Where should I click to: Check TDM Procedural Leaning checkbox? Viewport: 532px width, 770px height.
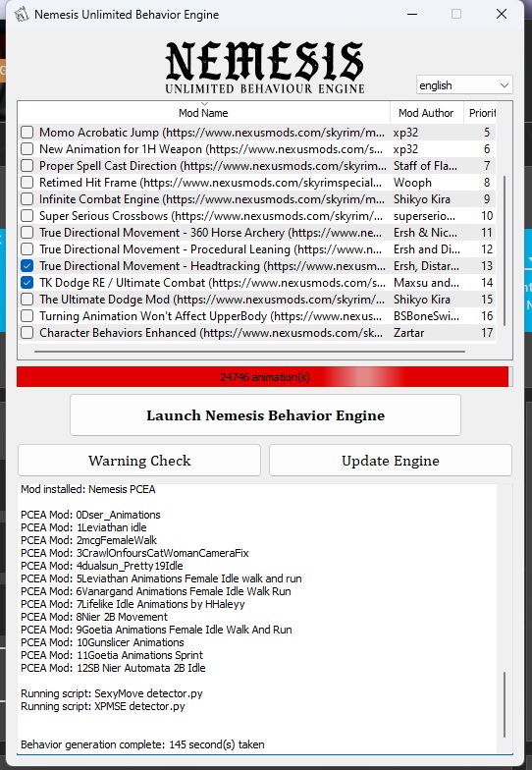click(x=27, y=249)
